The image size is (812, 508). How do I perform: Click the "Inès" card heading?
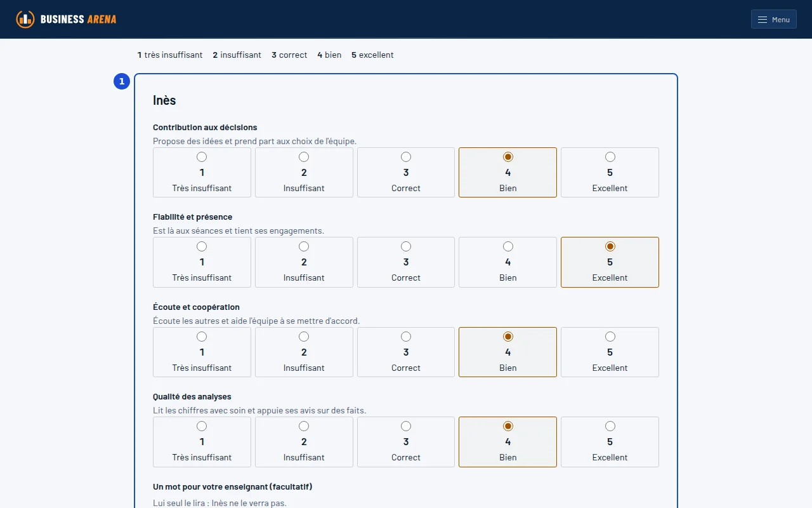(x=164, y=100)
